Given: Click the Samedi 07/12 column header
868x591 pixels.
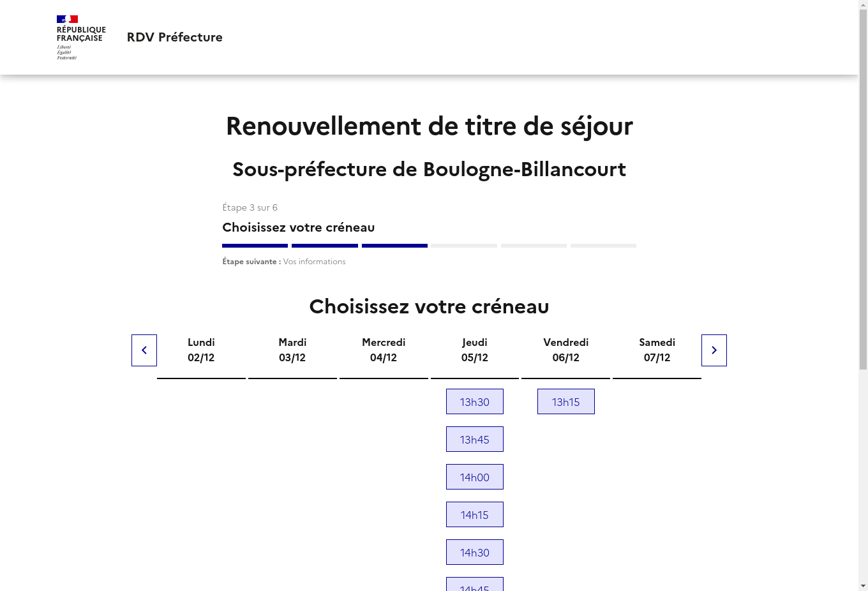Looking at the screenshot, I should point(657,350).
